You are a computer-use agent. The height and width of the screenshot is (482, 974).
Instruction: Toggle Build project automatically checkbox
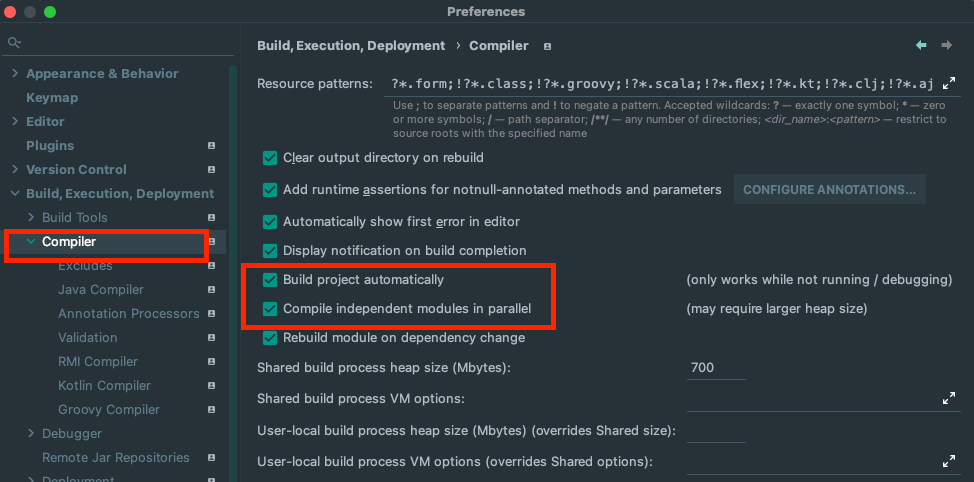click(270, 280)
